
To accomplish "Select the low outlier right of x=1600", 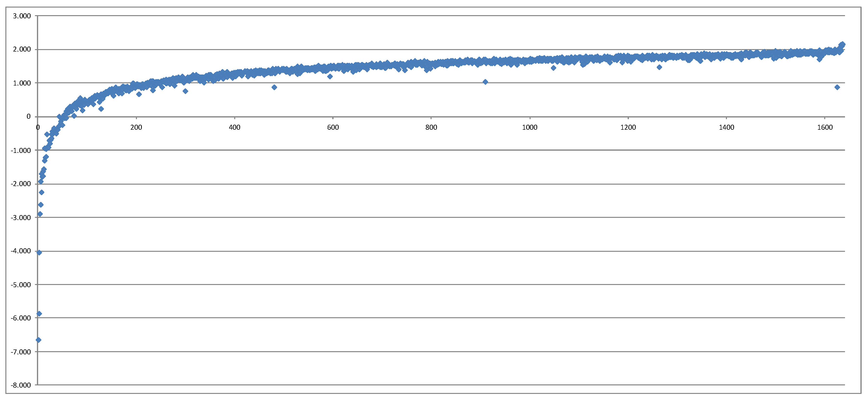I will pyautogui.click(x=837, y=87).
